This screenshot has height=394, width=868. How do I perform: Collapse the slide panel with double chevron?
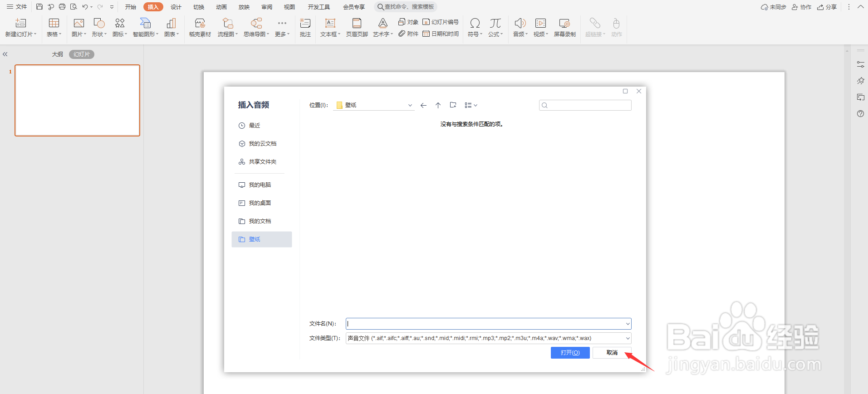[5, 54]
